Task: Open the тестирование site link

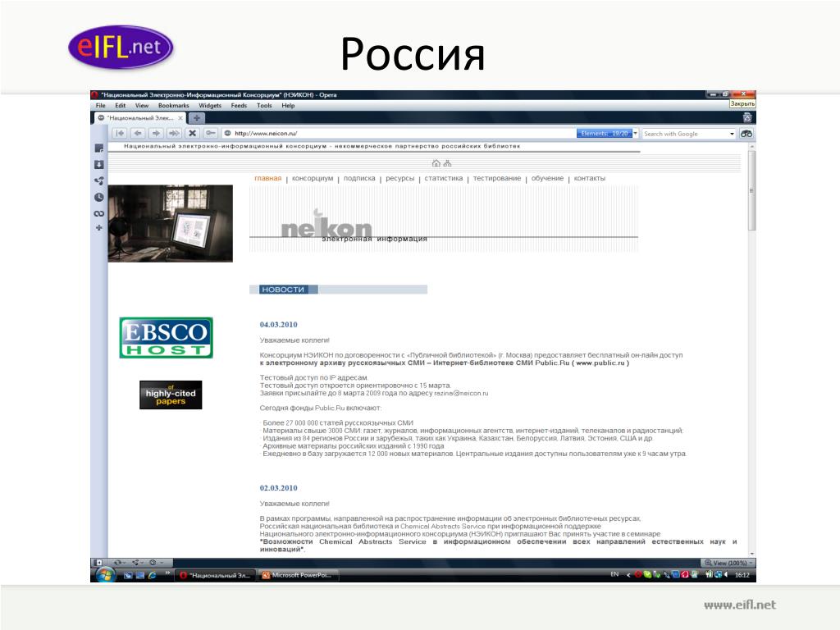Action: (x=496, y=178)
